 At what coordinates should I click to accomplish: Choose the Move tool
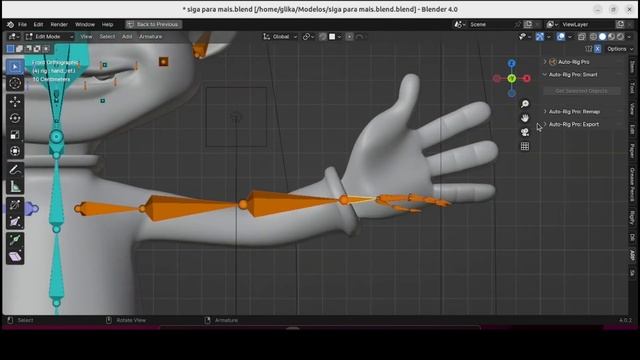(15, 102)
